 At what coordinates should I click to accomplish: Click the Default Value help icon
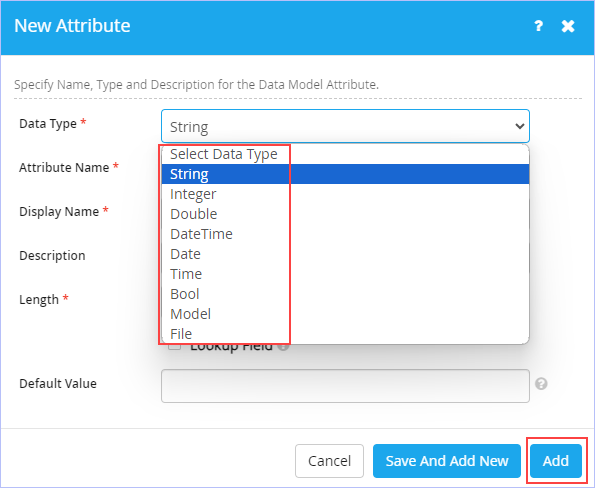(541, 384)
